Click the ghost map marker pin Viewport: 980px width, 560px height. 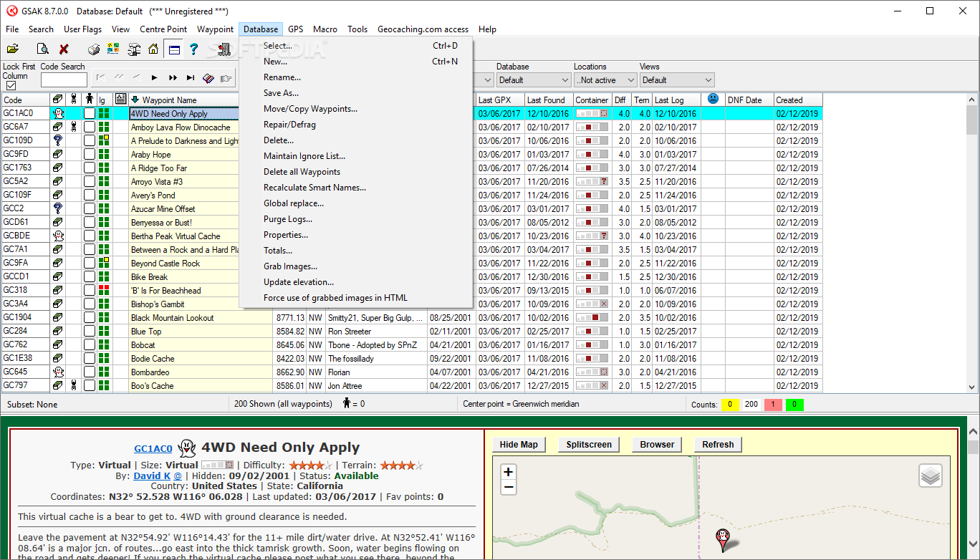tap(723, 539)
